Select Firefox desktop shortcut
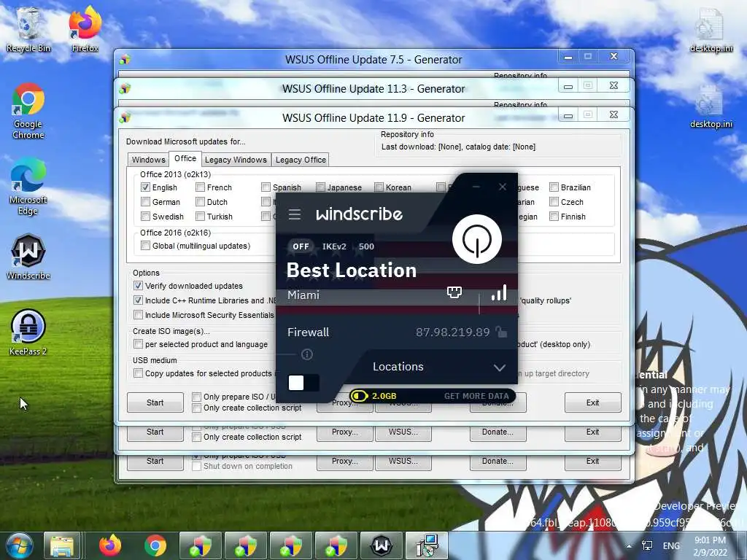 point(85,29)
